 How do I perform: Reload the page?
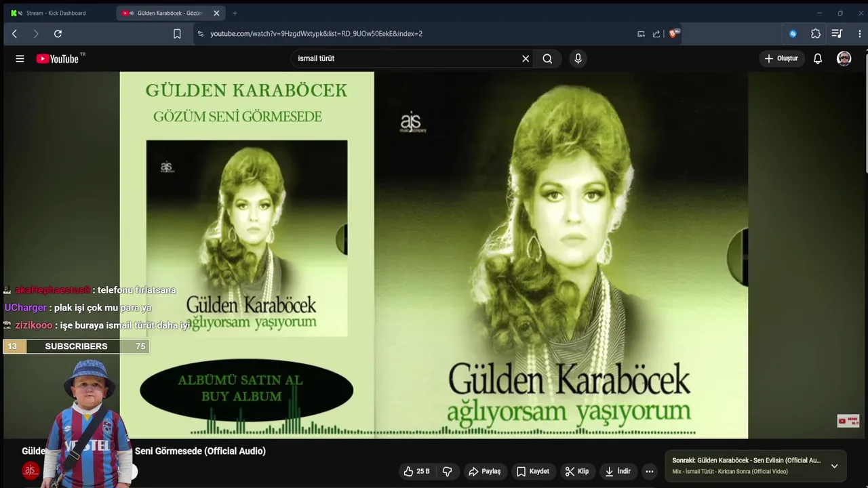58,34
